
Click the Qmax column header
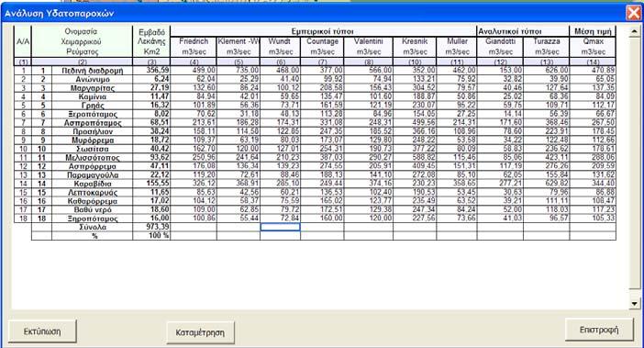(593, 41)
